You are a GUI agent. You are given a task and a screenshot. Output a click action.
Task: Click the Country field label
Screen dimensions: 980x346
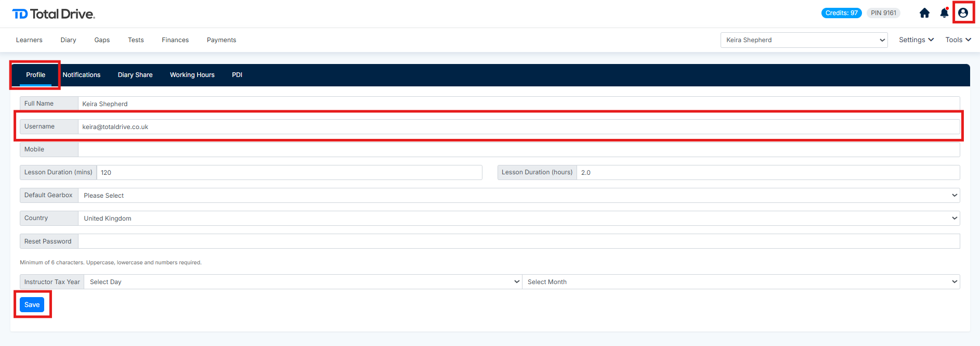coord(49,218)
